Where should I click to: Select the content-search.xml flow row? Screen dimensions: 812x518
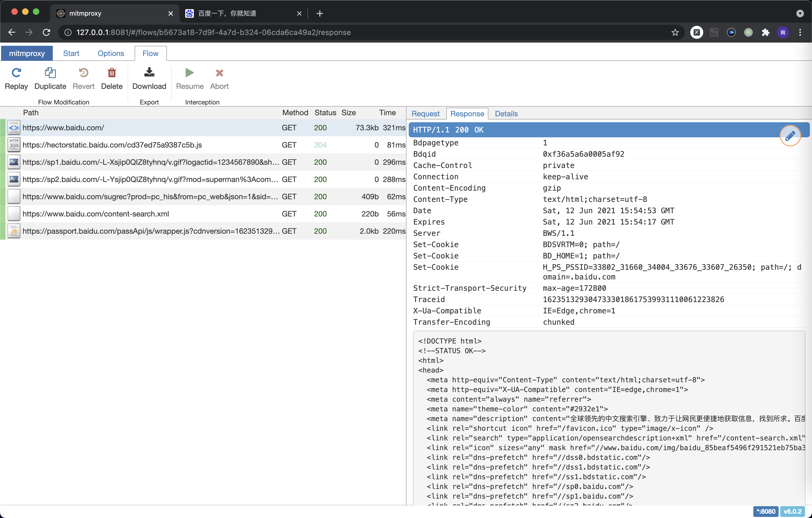click(x=203, y=214)
